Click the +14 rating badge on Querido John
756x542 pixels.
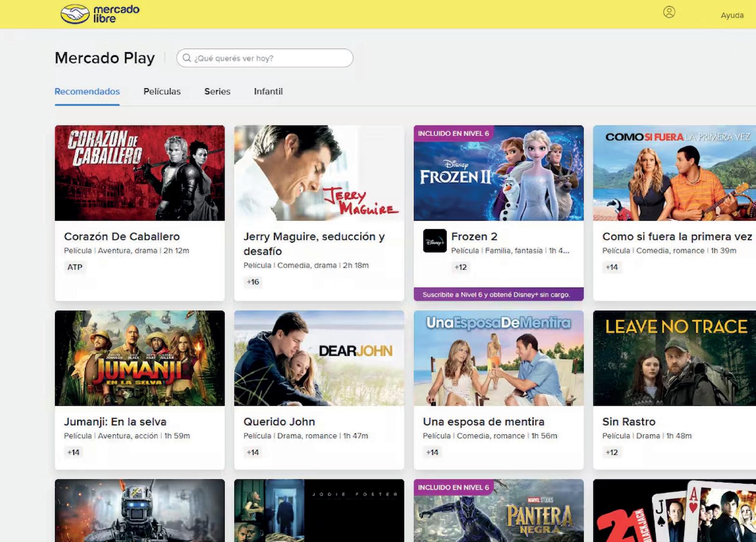click(x=253, y=452)
